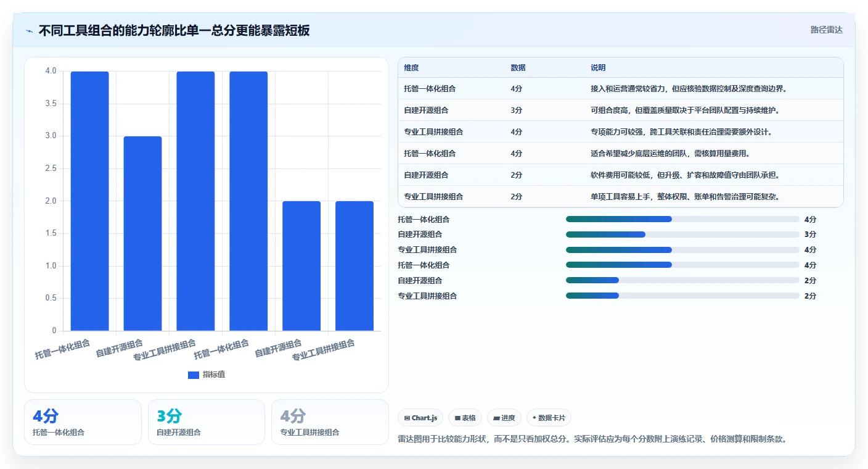Click the 数据 column header
The image size is (868, 469).
(x=518, y=68)
